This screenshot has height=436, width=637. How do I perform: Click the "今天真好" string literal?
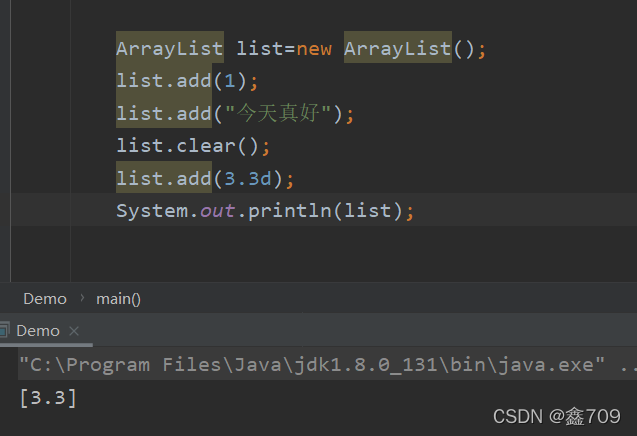pyautogui.click(x=277, y=113)
